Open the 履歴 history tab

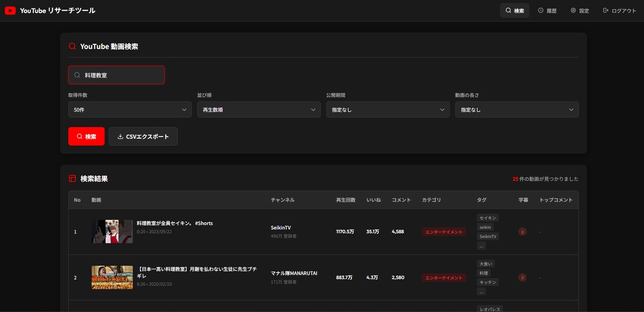(x=547, y=11)
